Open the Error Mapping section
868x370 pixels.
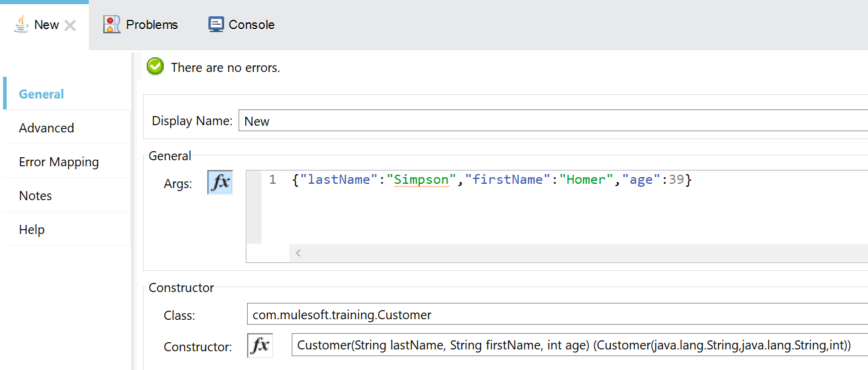coord(59,162)
